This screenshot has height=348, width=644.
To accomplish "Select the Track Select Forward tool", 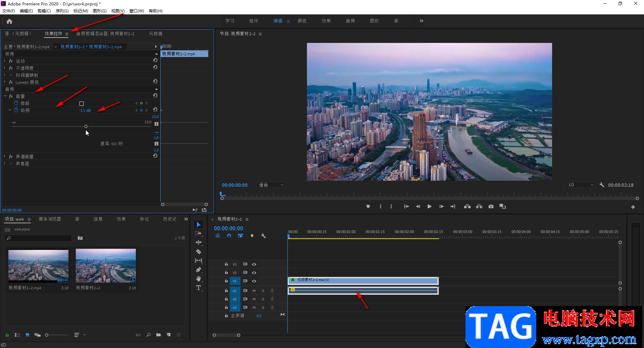I will click(199, 233).
